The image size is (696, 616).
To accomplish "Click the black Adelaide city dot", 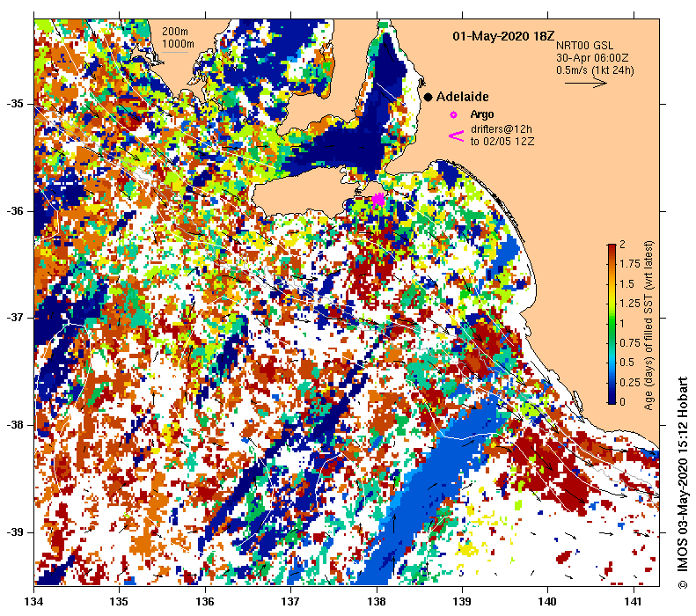I will click(428, 97).
